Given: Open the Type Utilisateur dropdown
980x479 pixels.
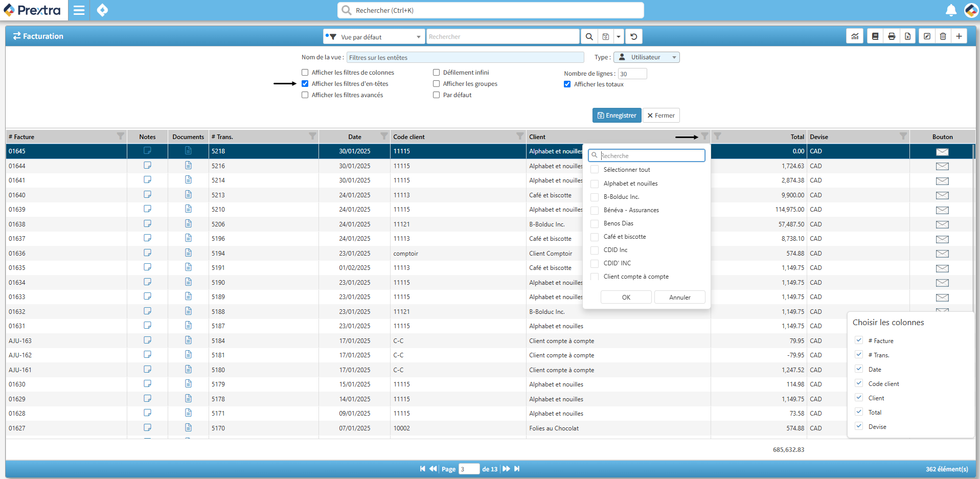Looking at the screenshot, I should (x=647, y=57).
